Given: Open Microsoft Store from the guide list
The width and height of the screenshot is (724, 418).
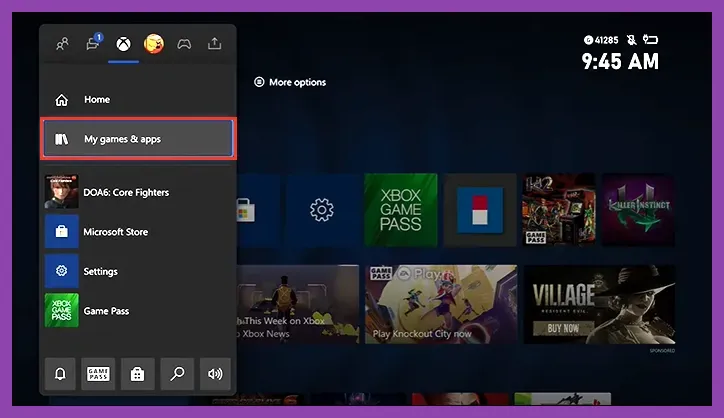Looking at the screenshot, I should pos(138,231).
